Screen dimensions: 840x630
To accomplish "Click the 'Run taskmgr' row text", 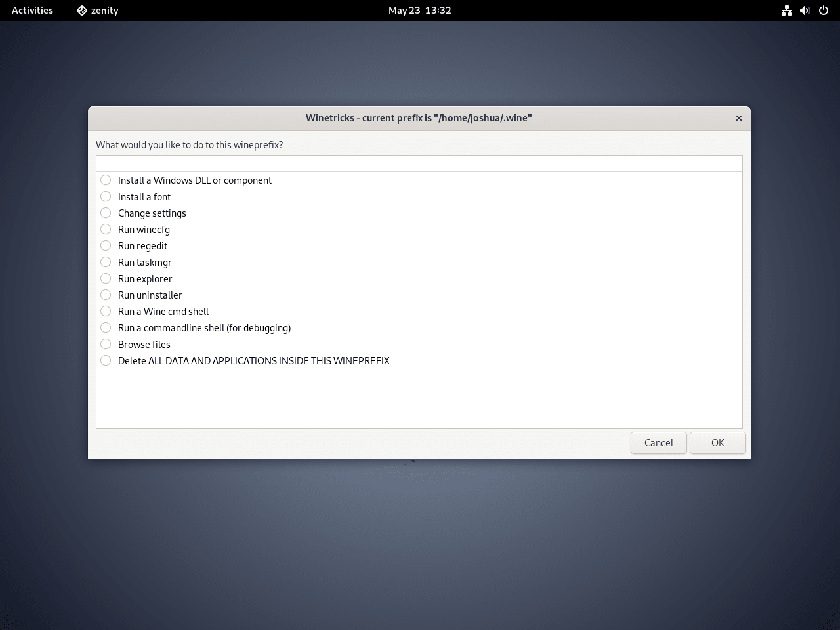I will [144, 262].
